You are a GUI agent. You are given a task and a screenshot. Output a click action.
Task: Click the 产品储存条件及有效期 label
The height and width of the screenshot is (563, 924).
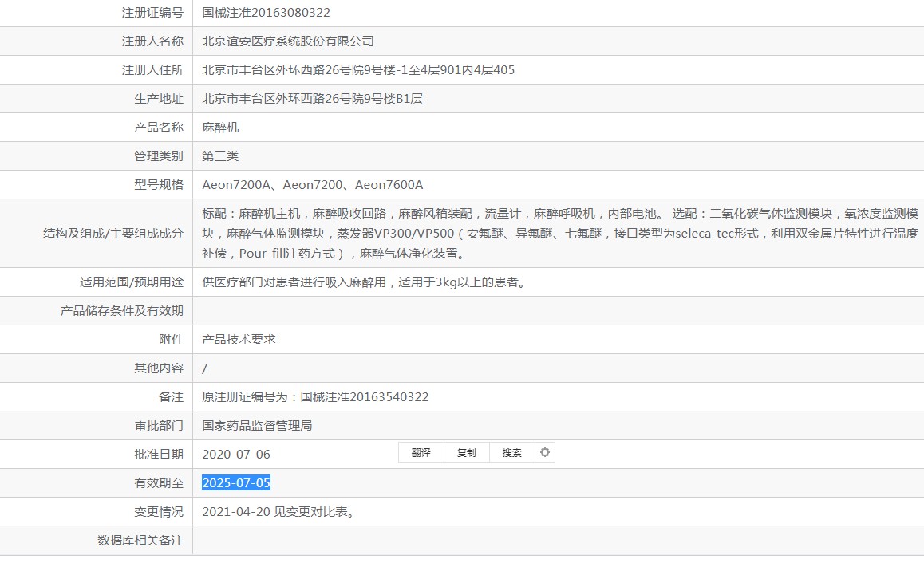coord(121,310)
